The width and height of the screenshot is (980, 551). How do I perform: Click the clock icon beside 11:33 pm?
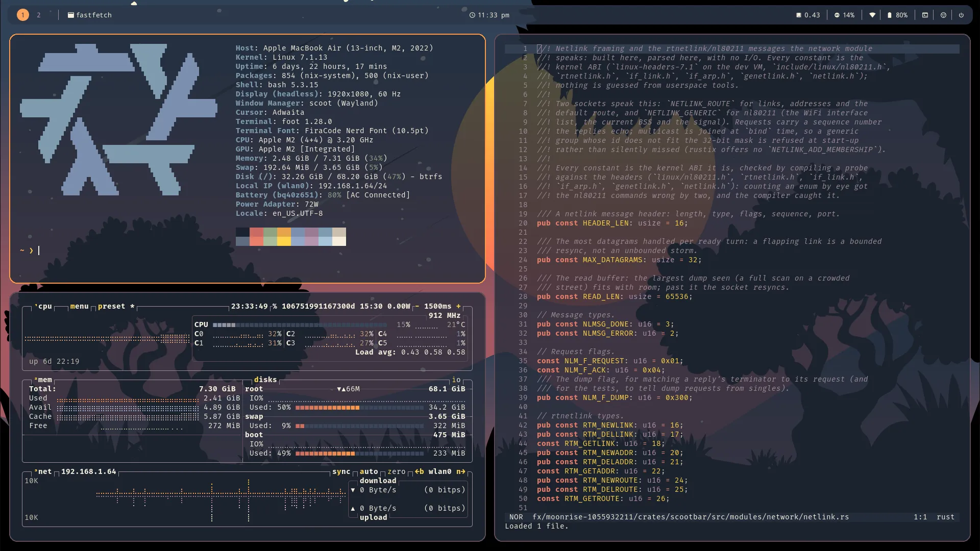click(x=472, y=15)
